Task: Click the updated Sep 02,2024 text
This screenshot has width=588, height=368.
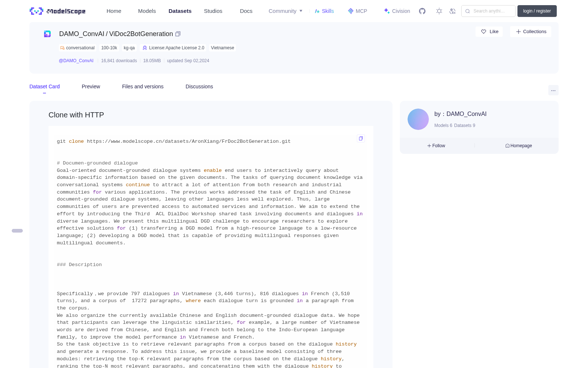Action: click(188, 61)
